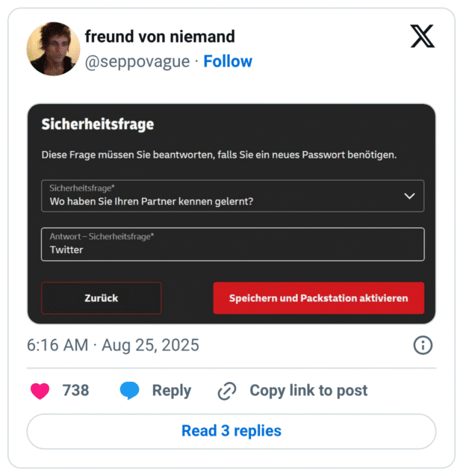The height and width of the screenshot is (476, 463).
Task: Open "Read 3 replies"
Action: click(x=232, y=431)
